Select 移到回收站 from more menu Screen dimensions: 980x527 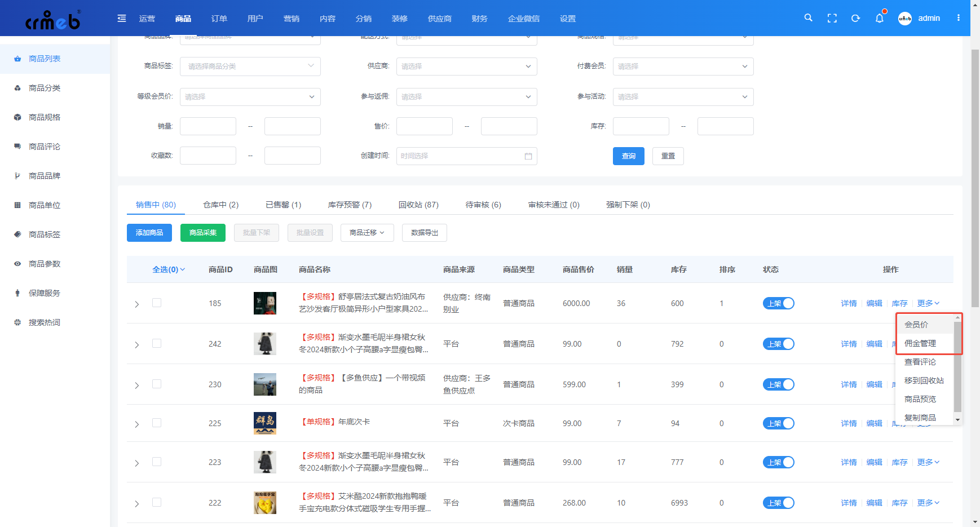click(924, 380)
